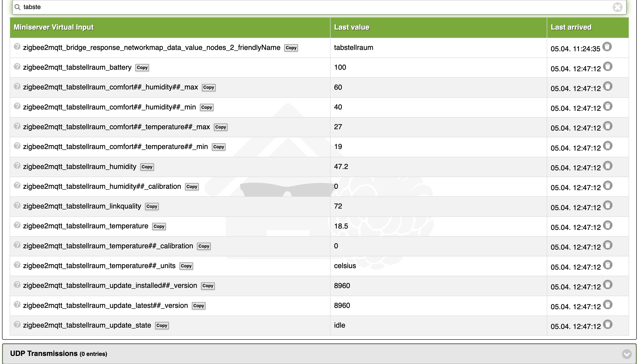Click the UDP Transmissions chevron arrow

(x=626, y=354)
